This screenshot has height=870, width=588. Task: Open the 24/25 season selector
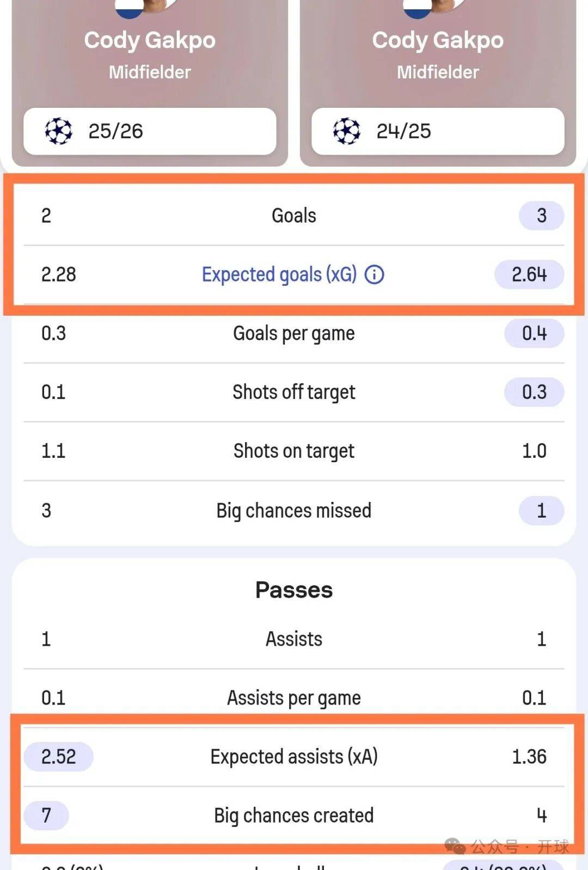[438, 131]
